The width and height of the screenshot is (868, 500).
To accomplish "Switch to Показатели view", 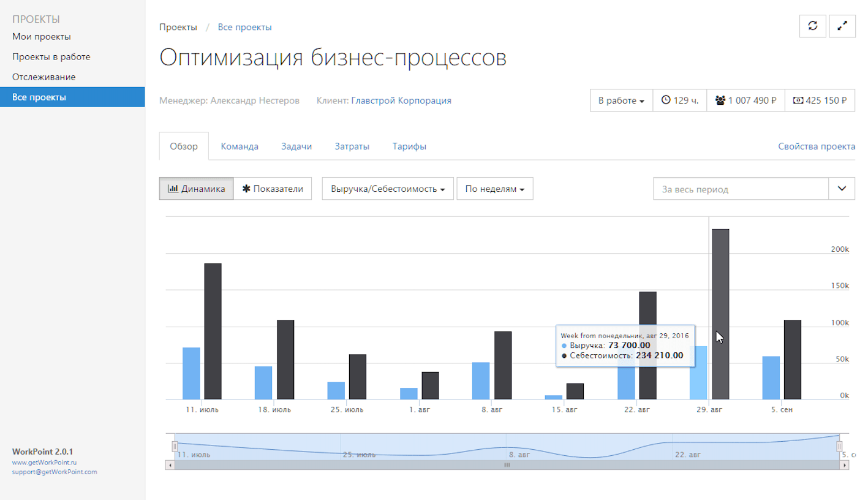I will pyautogui.click(x=273, y=189).
